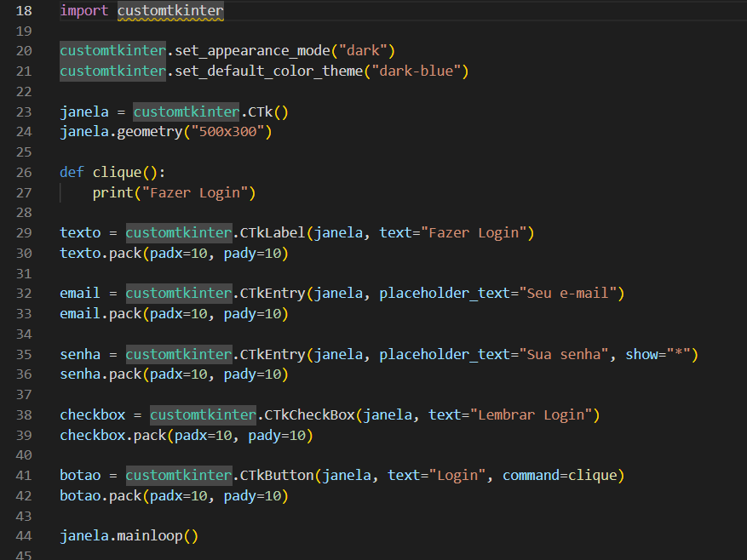The height and width of the screenshot is (560, 747).
Task: Click line number 18 in the gutter
Action: [x=24, y=11]
